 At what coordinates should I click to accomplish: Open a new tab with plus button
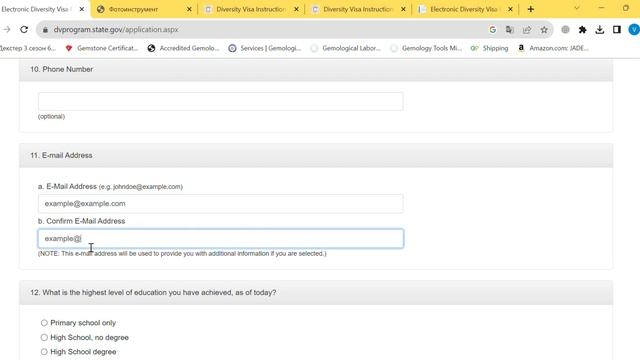point(531,9)
